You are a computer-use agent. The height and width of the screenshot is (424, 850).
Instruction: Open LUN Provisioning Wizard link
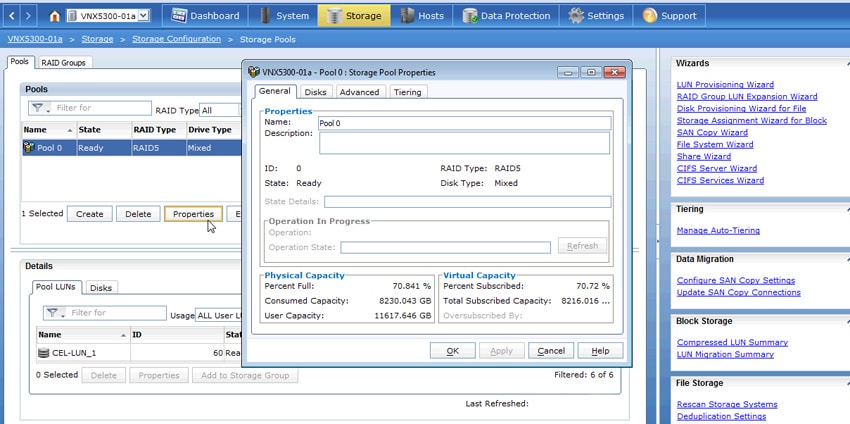[725, 85]
